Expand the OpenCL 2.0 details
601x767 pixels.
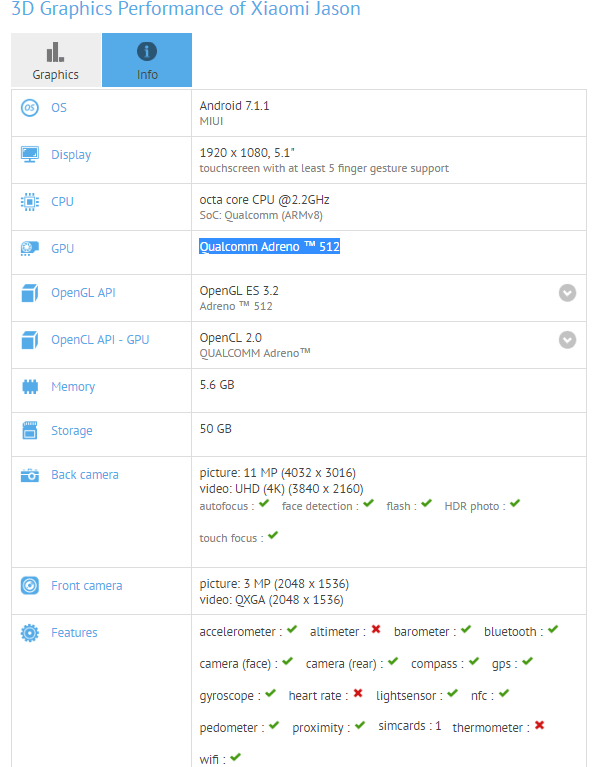(567, 340)
